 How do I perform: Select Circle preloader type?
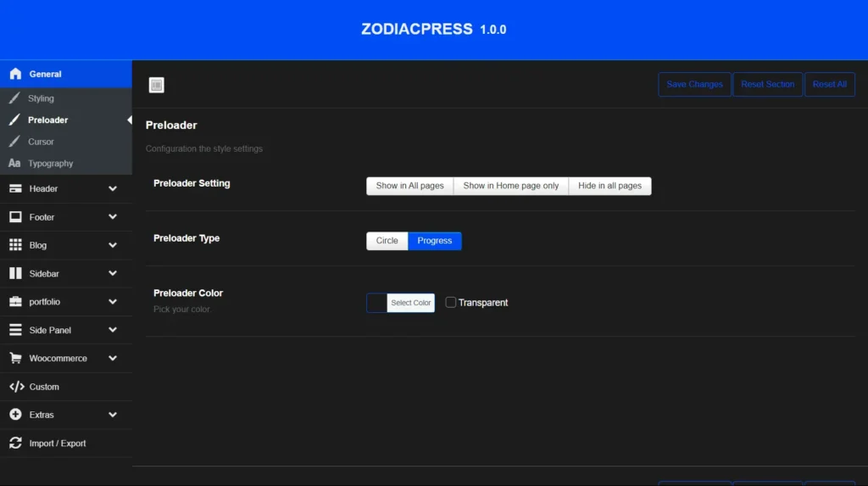click(387, 241)
